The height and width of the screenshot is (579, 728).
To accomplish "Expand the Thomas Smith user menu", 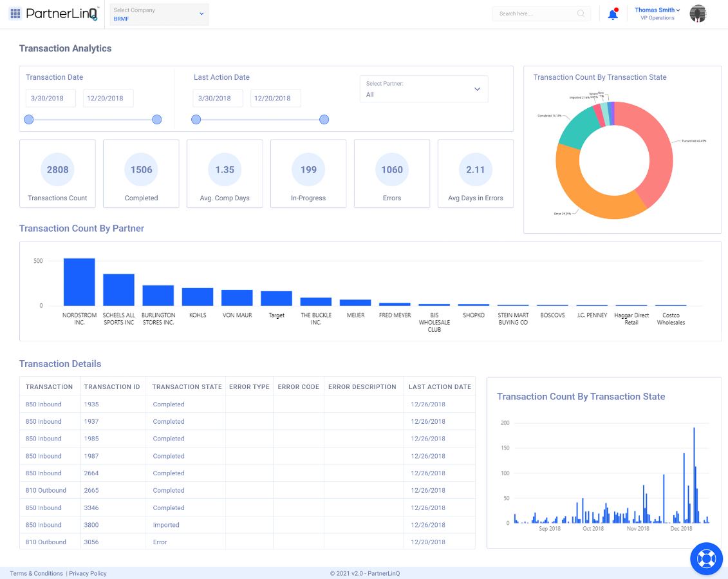I will point(657,10).
